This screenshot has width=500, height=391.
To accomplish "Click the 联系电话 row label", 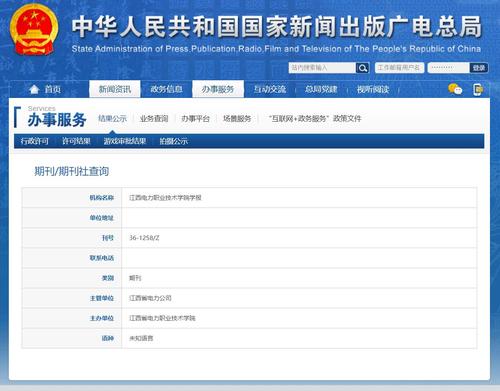I will point(102,258).
